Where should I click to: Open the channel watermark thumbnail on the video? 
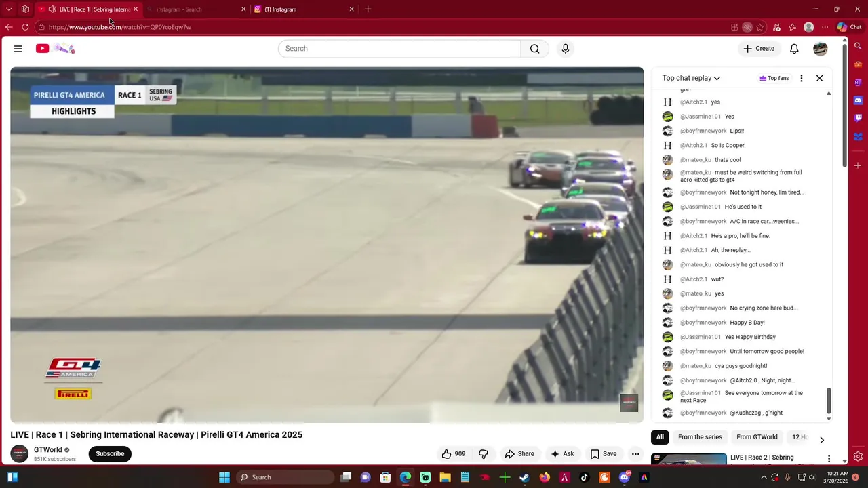[x=629, y=403]
